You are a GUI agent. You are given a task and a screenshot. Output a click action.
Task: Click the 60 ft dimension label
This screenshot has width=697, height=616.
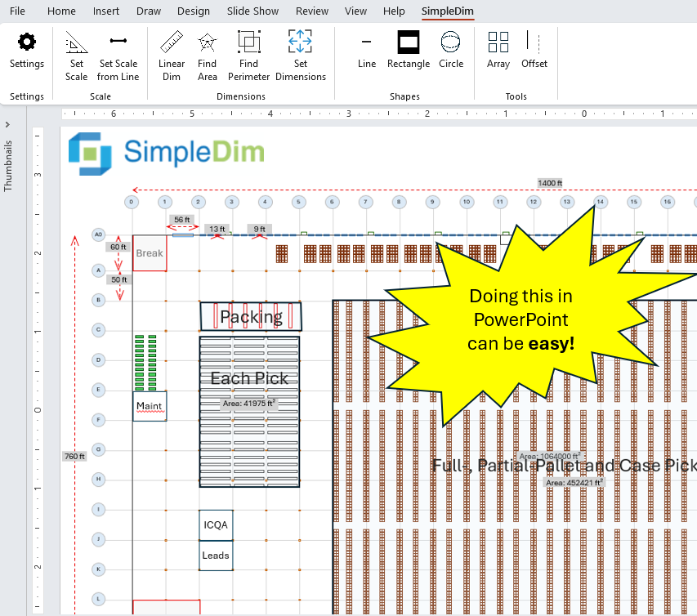click(118, 247)
